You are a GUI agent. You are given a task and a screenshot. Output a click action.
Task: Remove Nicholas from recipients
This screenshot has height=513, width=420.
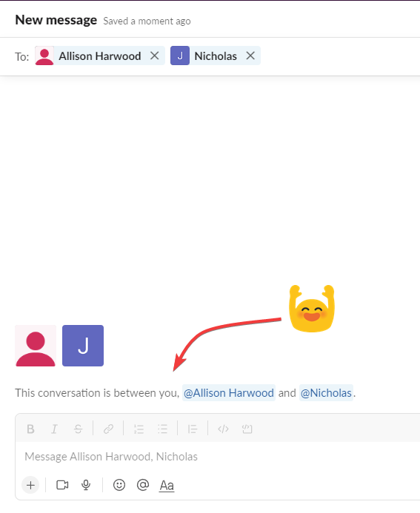click(x=250, y=56)
